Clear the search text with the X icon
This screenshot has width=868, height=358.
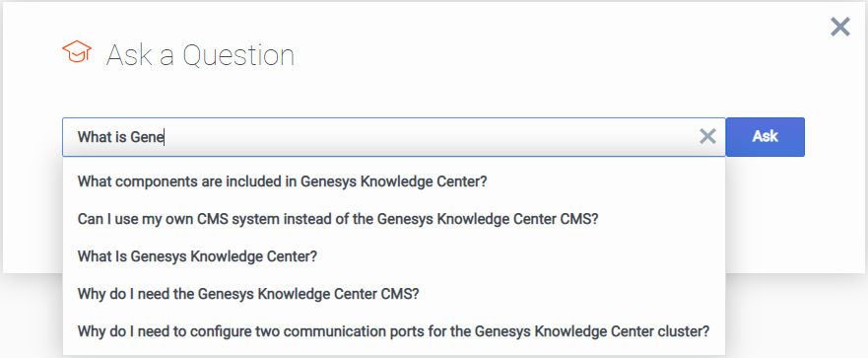pyautogui.click(x=707, y=136)
